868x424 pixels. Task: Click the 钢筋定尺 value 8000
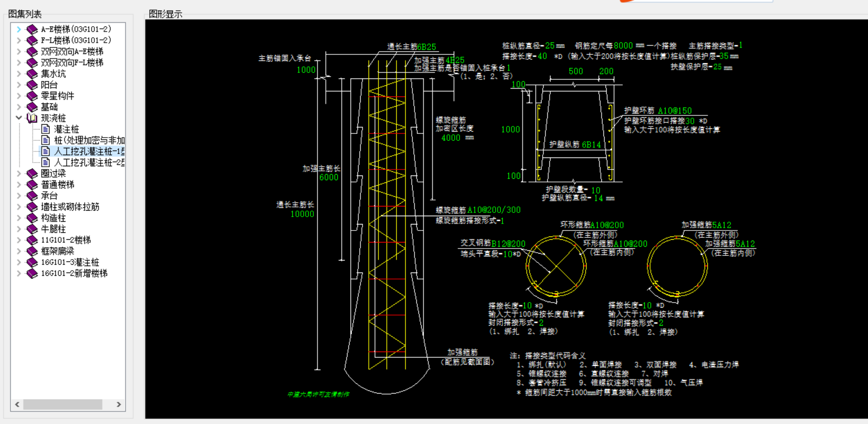coord(623,46)
